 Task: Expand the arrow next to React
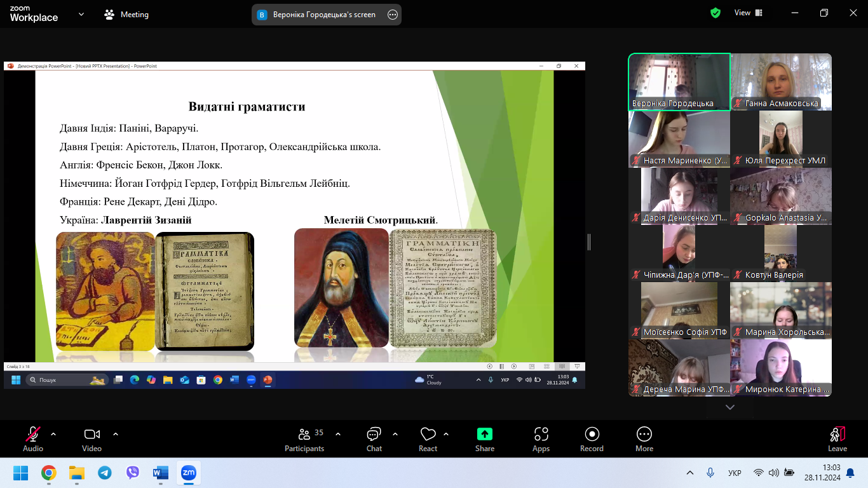click(x=446, y=434)
